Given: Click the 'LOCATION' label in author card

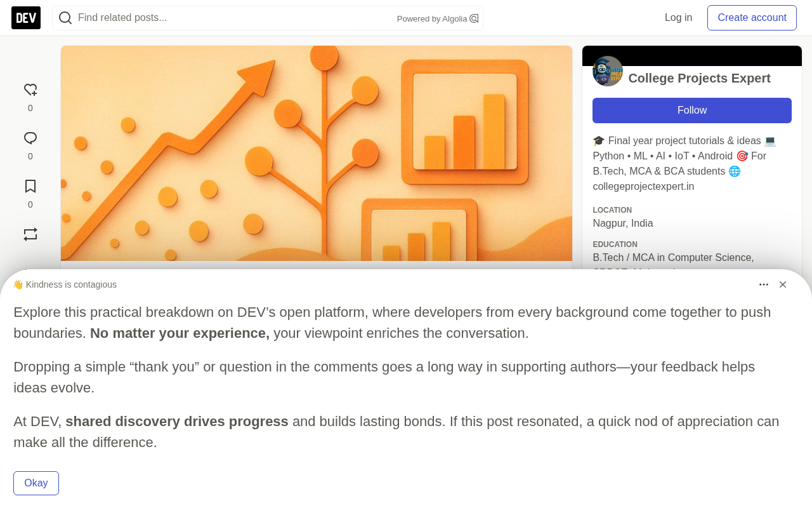Looking at the screenshot, I should point(612,210).
